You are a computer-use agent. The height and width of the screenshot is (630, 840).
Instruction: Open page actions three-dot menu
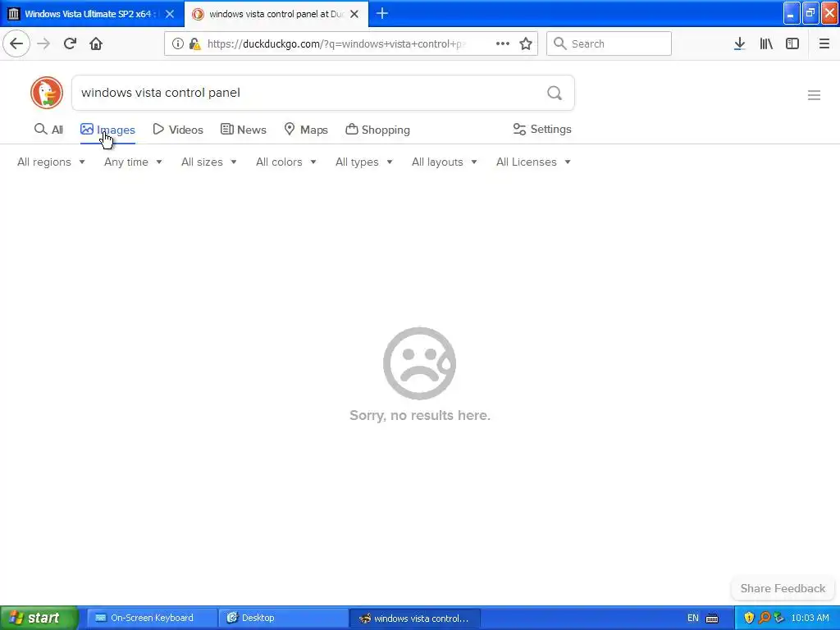pyautogui.click(x=503, y=44)
